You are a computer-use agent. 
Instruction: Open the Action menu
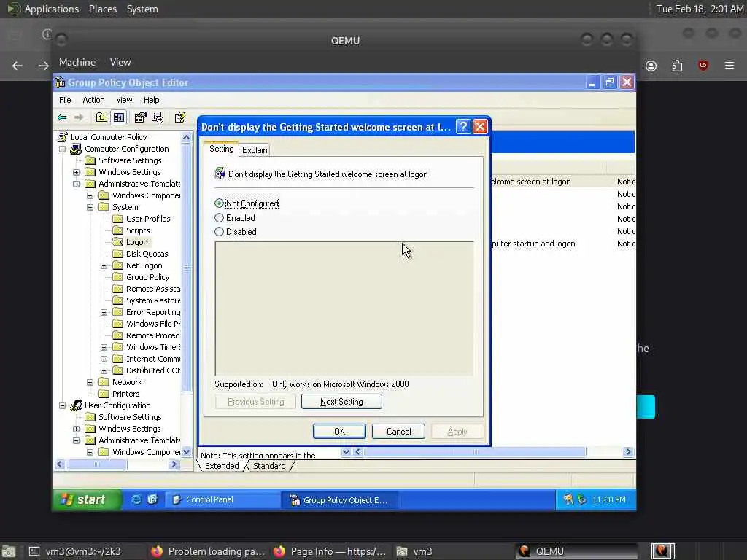tap(93, 100)
